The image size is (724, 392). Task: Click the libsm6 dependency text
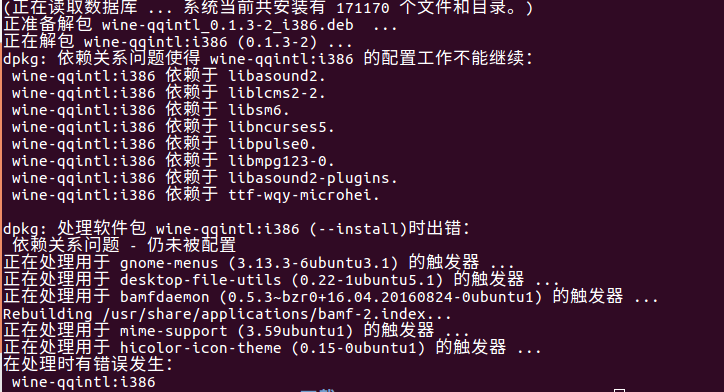pyautogui.click(x=255, y=110)
